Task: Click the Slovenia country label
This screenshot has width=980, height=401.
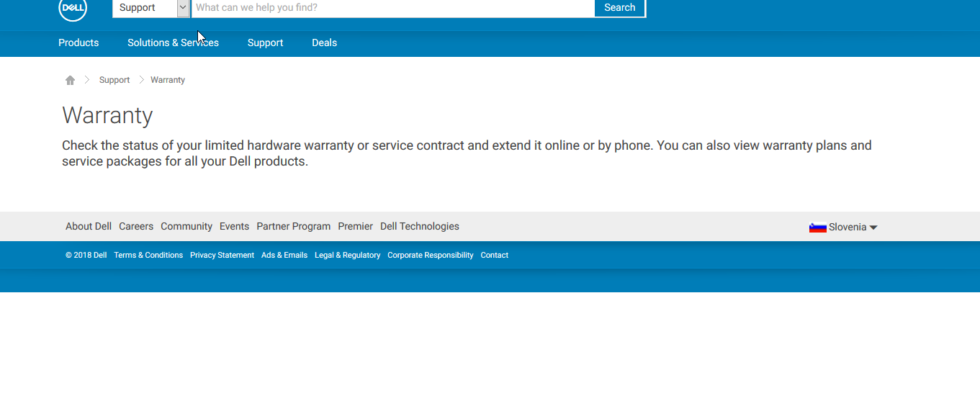Action: [x=848, y=227]
